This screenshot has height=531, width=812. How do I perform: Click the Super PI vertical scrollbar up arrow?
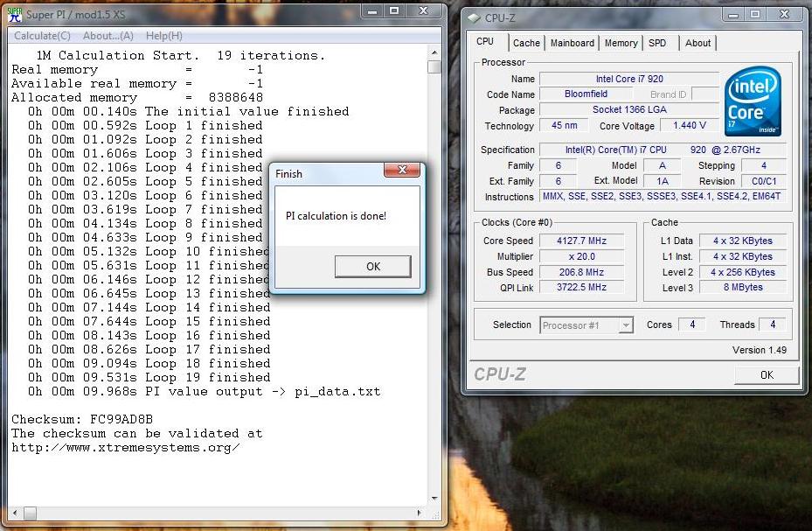(434, 52)
